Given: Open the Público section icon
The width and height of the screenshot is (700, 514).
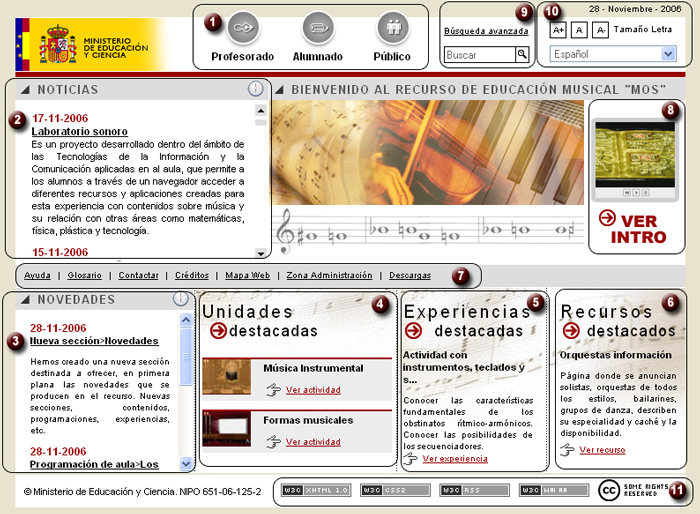Looking at the screenshot, I should click(x=392, y=27).
